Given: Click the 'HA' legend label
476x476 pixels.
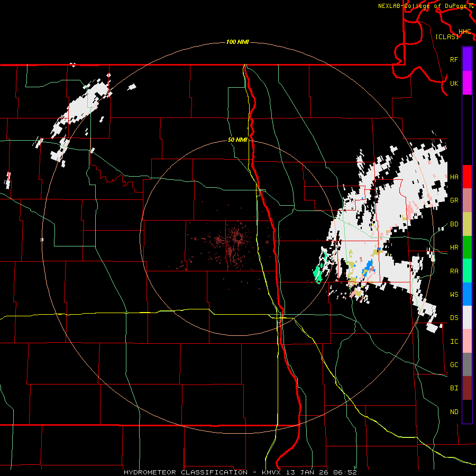Looking at the screenshot, I should coord(454,177).
